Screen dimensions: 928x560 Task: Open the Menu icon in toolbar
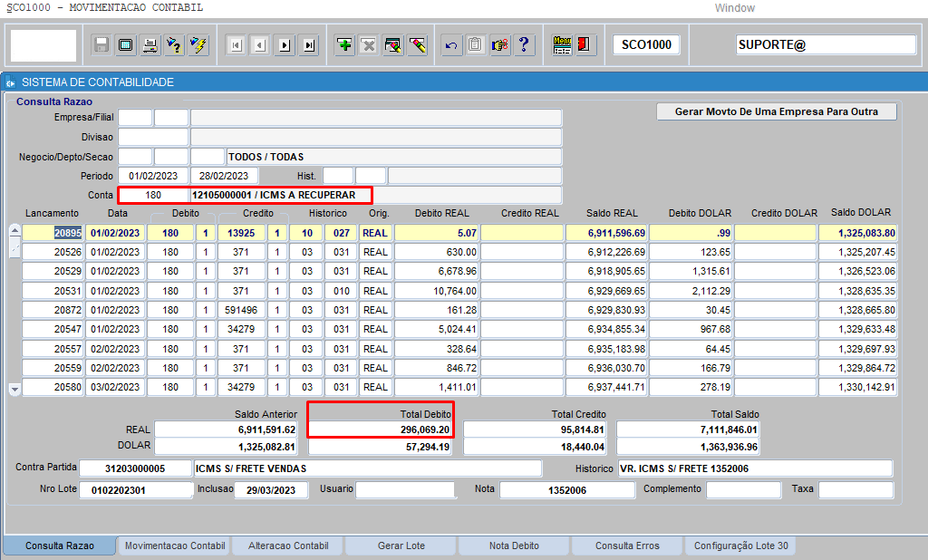pyautogui.click(x=562, y=45)
